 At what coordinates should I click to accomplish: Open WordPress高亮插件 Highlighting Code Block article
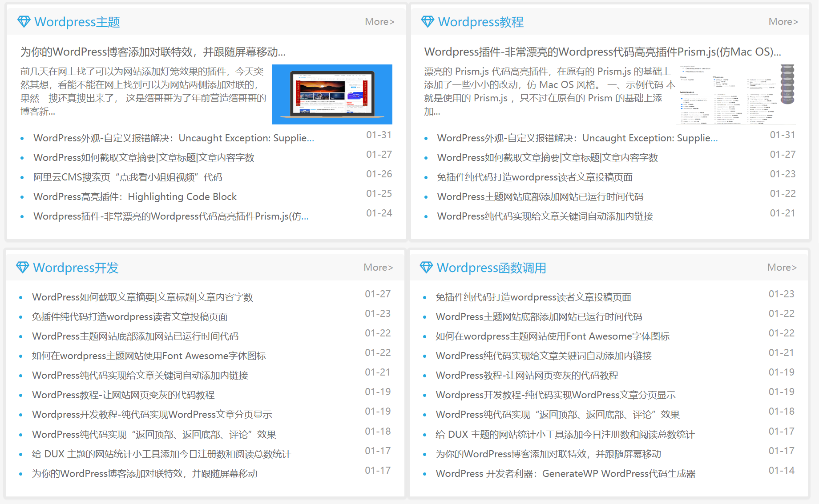coord(135,197)
